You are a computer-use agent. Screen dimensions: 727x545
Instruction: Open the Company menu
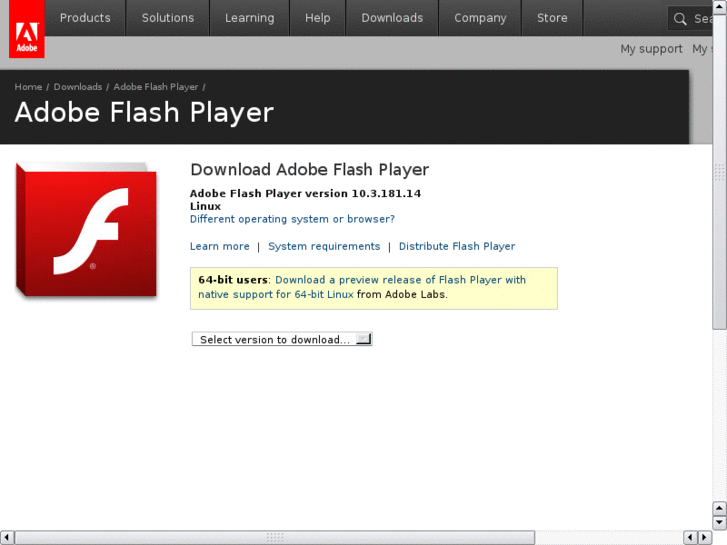[x=480, y=18]
